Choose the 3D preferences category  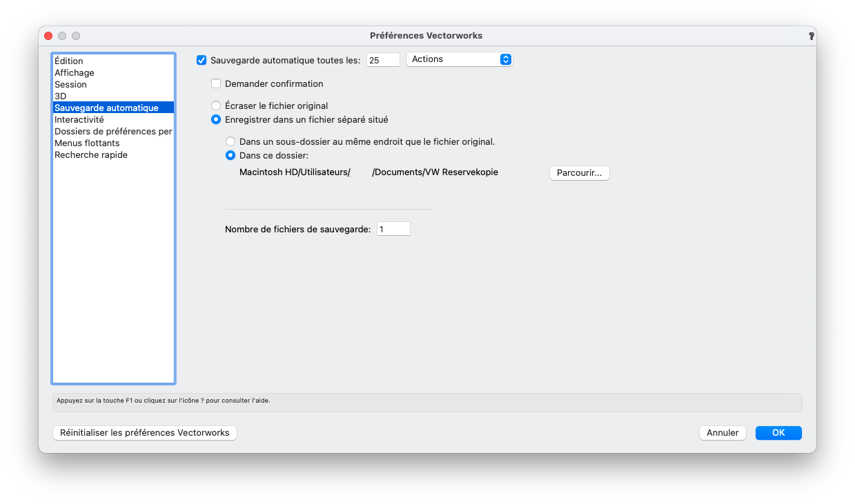[x=113, y=97]
